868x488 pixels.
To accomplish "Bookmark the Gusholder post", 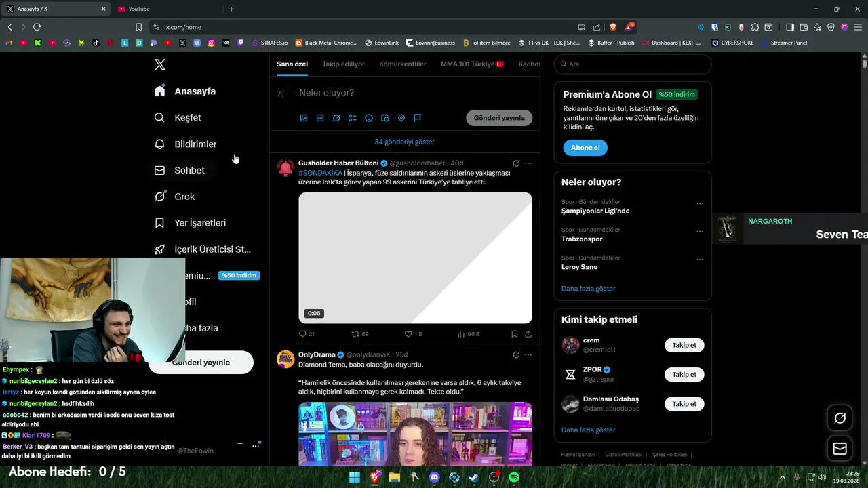I will point(515,334).
